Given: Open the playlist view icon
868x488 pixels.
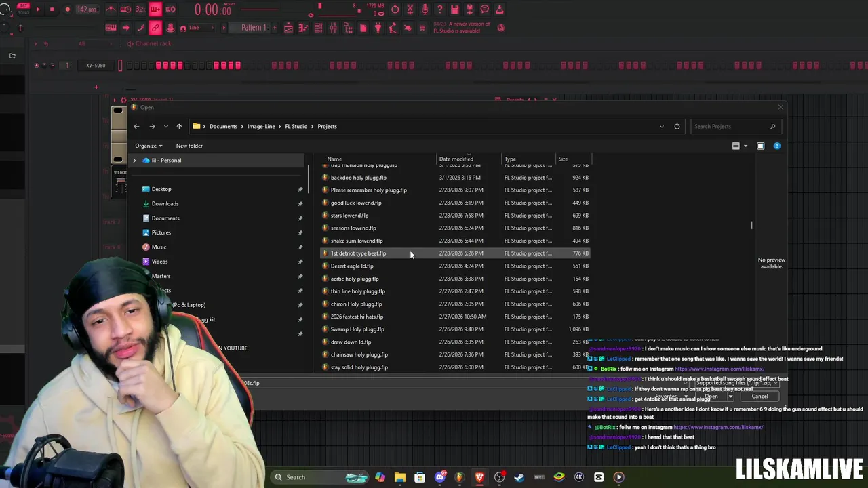Looking at the screenshot, I should coord(288,28).
